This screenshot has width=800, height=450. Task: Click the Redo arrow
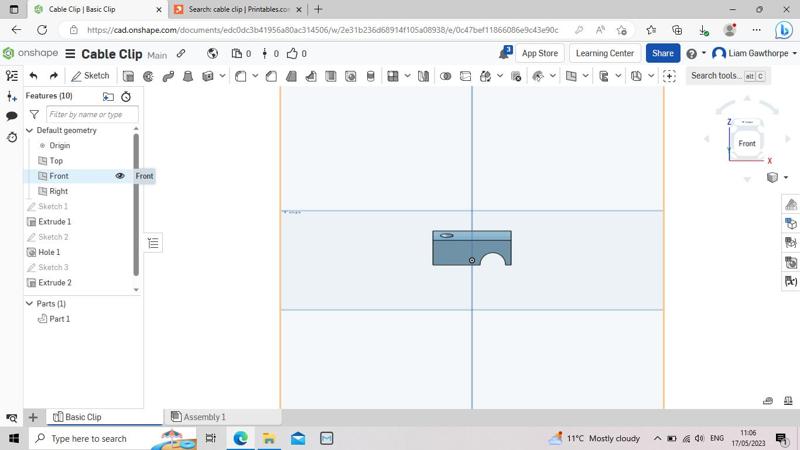pos(53,76)
